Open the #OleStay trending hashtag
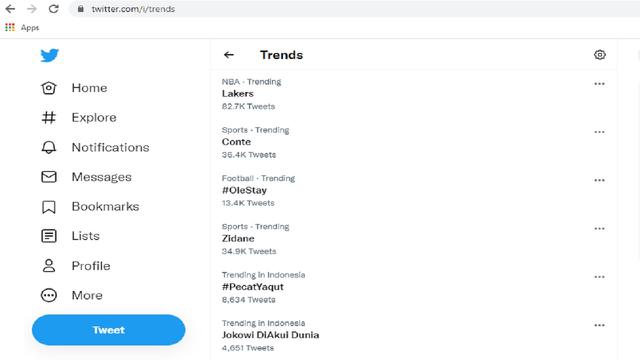The height and width of the screenshot is (360, 640). (244, 190)
